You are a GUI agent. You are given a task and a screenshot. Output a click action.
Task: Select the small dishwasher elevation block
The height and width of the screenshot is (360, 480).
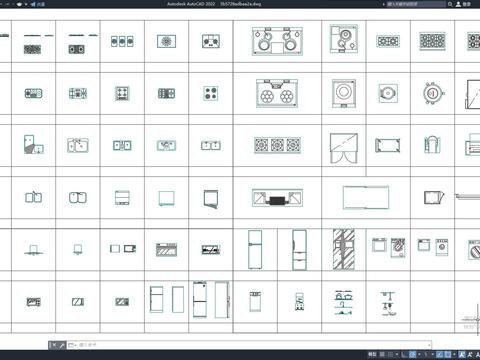[255, 302]
